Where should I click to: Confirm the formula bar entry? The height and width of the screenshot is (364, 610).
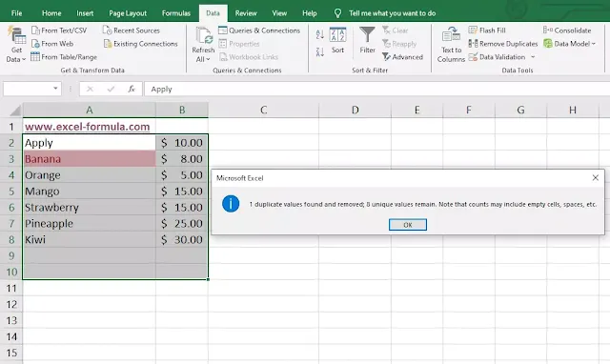111,89
